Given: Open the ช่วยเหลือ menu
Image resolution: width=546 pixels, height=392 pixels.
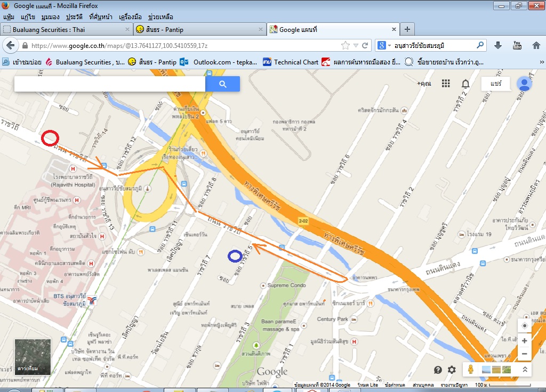Looking at the screenshot, I should pyautogui.click(x=160, y=17).
